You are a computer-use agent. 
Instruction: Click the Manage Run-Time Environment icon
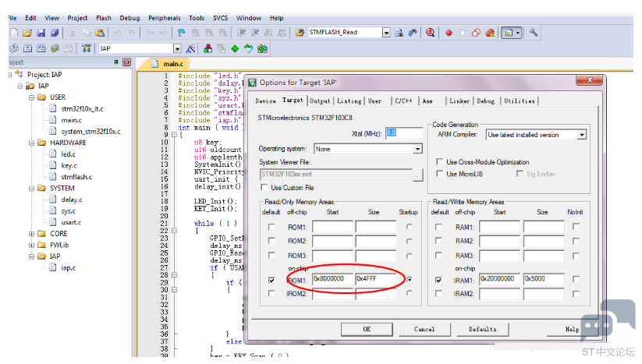click(262, 48)
